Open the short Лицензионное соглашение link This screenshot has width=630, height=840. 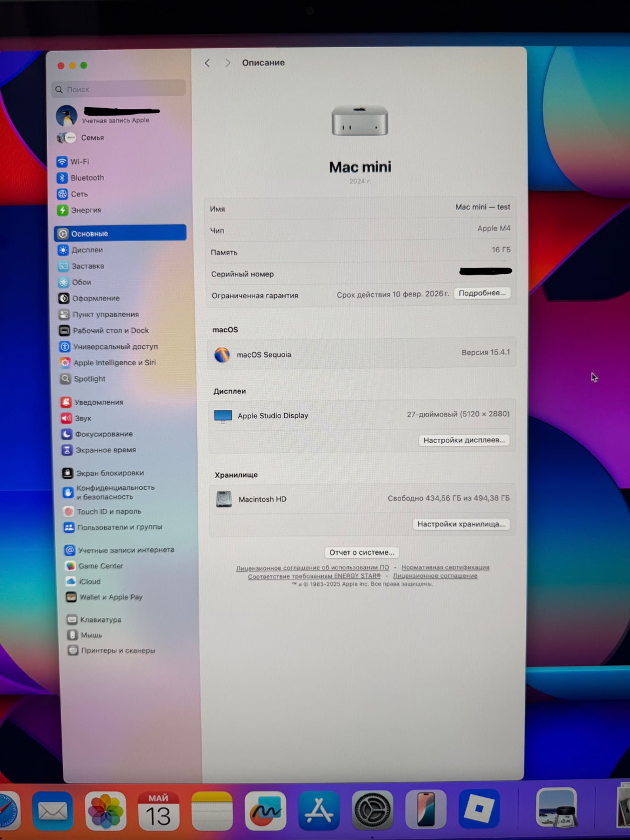pos(435,576)
